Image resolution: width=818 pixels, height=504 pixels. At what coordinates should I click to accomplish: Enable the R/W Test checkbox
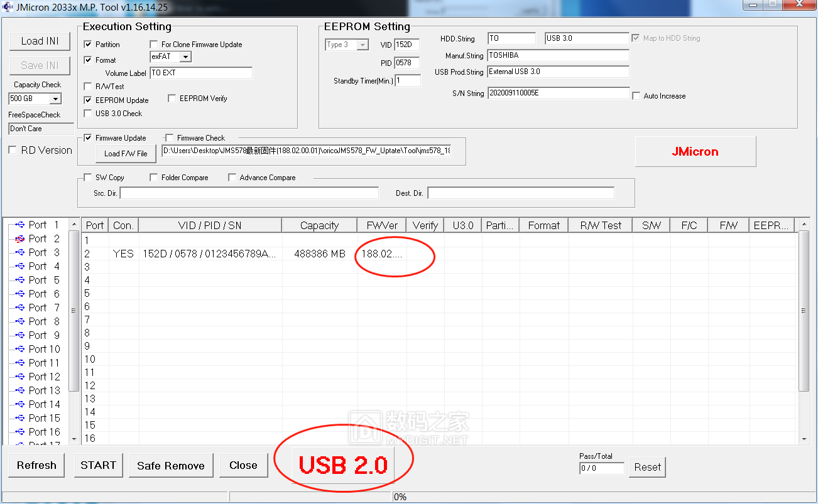tap(88, 87)
